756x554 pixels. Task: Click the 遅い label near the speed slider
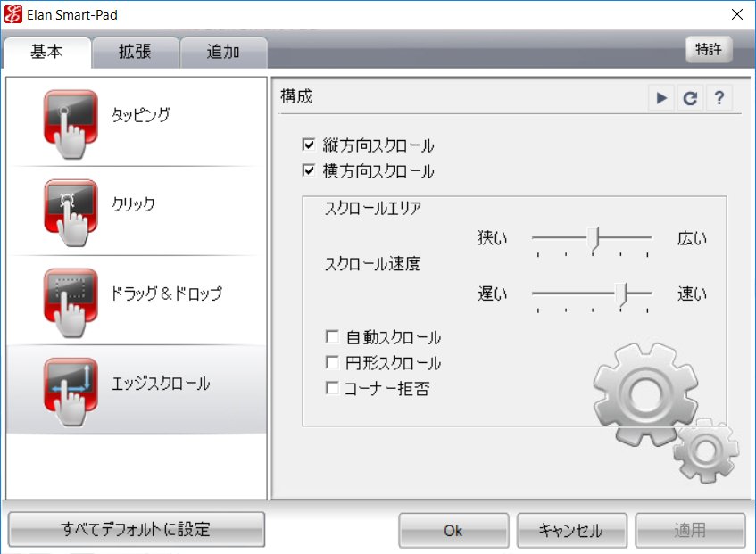pos(493,294)
